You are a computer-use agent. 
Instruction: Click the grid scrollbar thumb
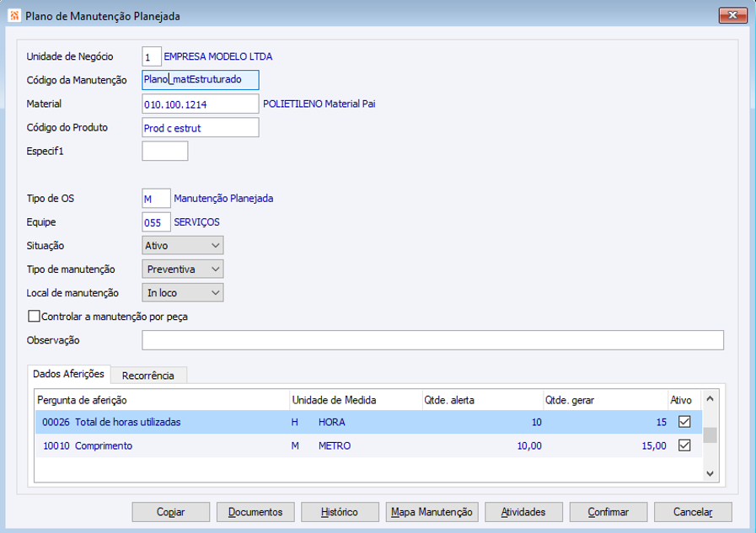coord(710,435)
